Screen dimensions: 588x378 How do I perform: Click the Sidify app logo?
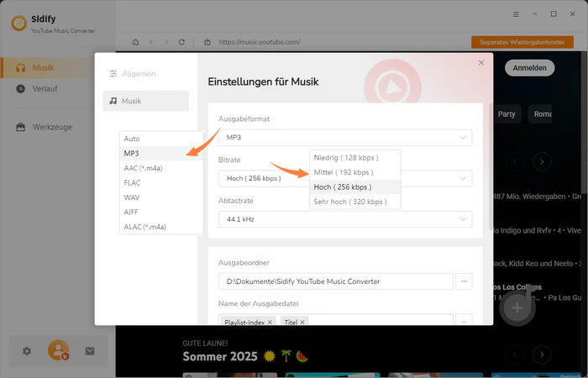[x=18, y=24]
